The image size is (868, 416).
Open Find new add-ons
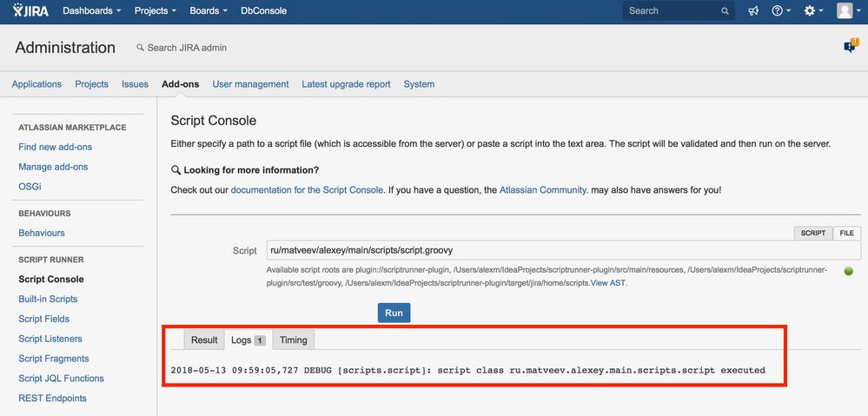coord(56,147)
